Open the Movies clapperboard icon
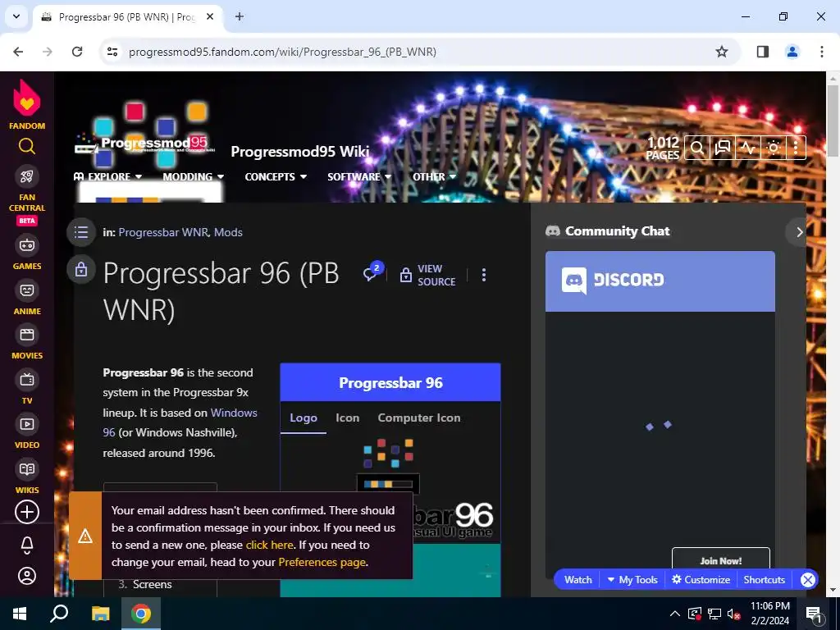840x630 pixels. (27, 335)
